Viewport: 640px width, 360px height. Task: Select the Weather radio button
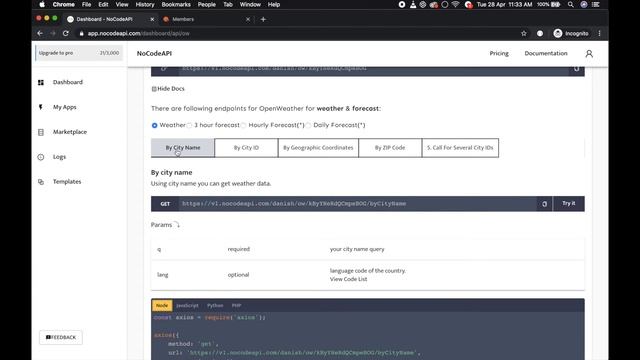(x=154, y=125)
